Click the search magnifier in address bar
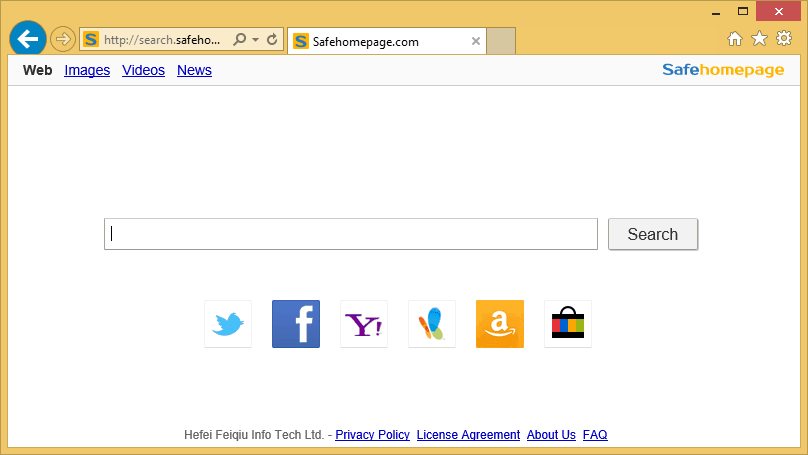 point(240,39)
